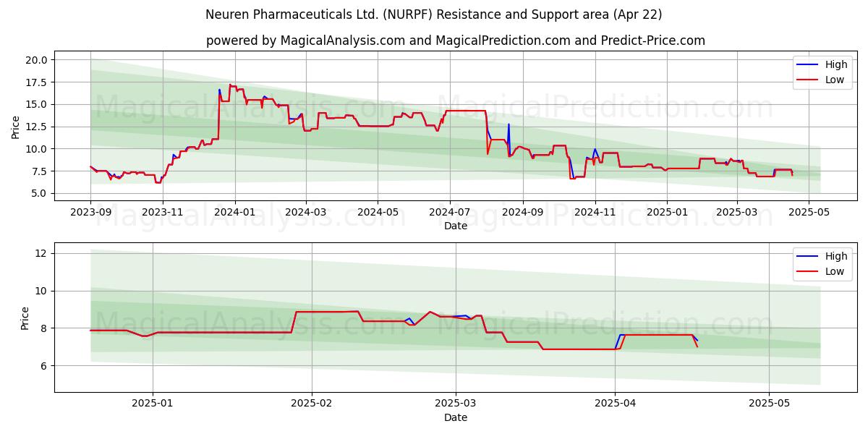Image resolution: width=868 pixels, height=434 pixels.
Task: Click the '2025-01' tick on upper chart
Action: (667, 211)
